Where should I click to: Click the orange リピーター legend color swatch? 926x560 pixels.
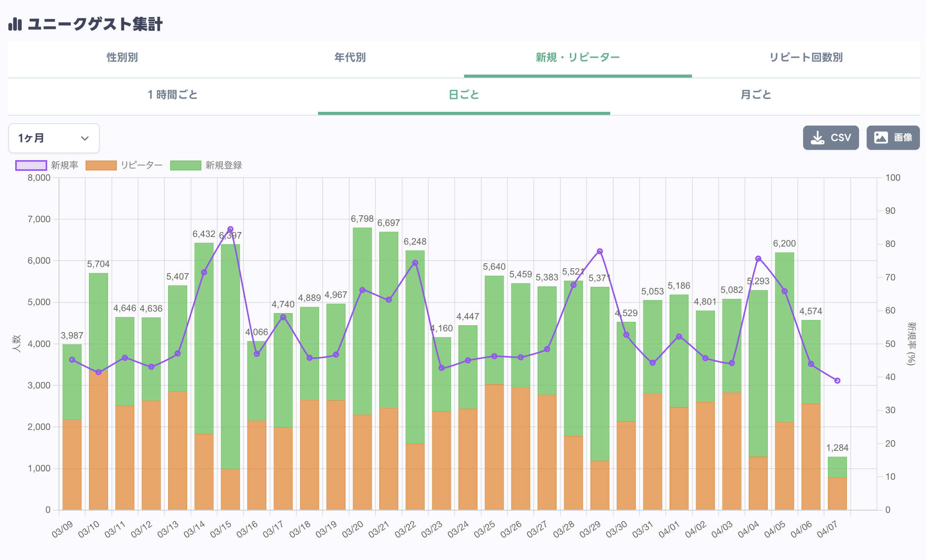(x=101, y=165)
